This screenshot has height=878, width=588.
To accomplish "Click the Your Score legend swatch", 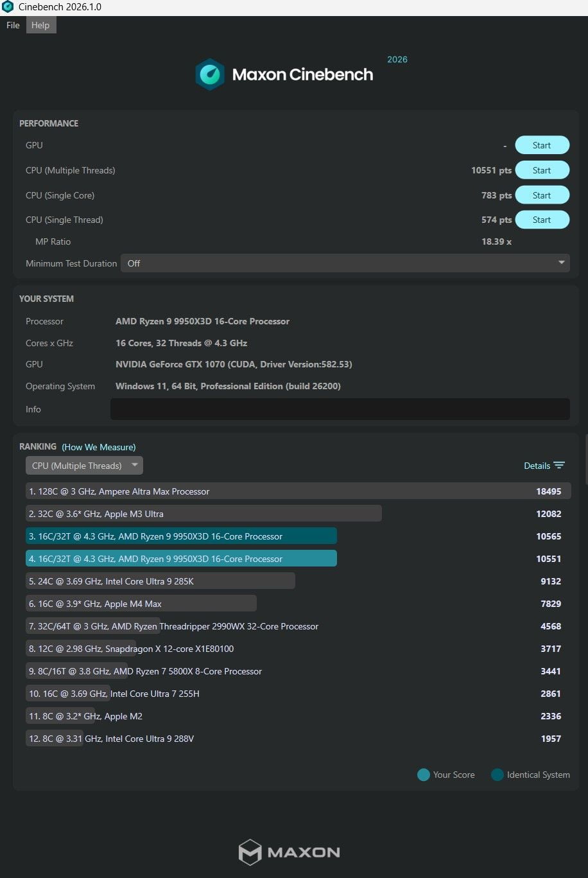I will [423, 775].
